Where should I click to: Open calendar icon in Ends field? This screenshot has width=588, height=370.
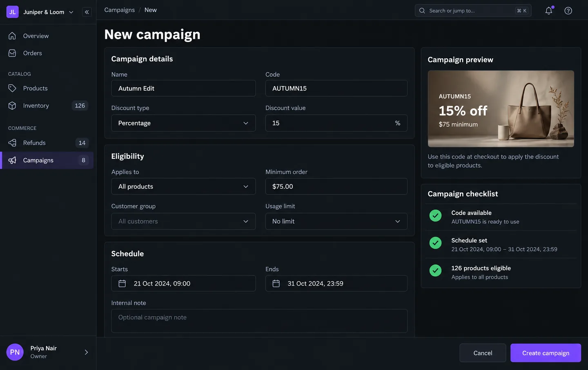(276, 284)
